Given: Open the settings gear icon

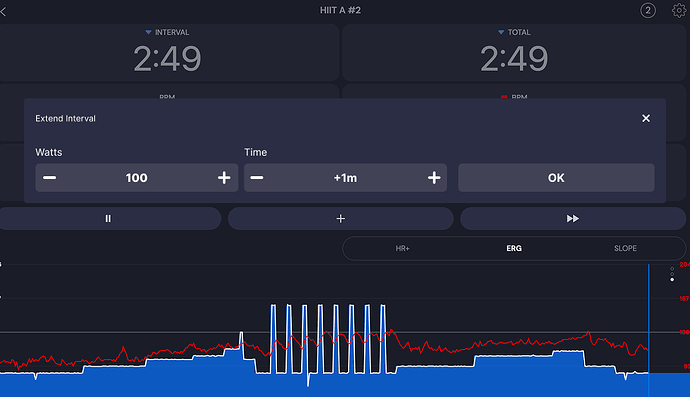Looking at the screenshot, I should tap(679, 11).
